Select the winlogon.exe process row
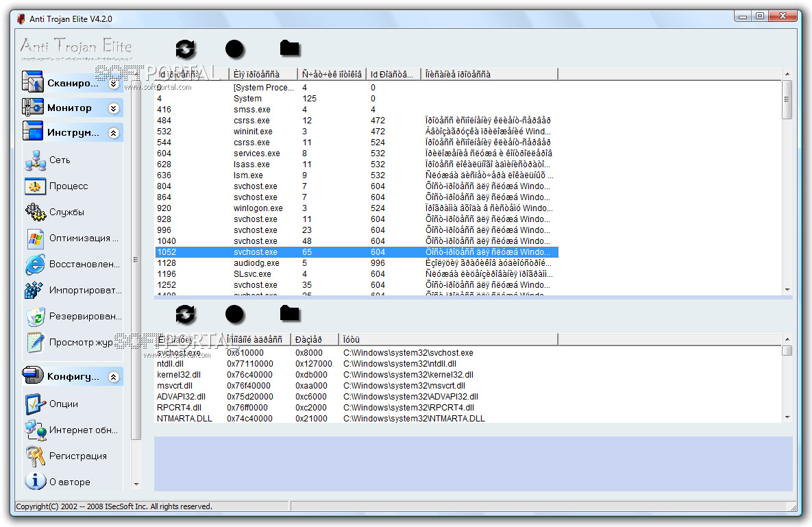This screenshot has height=527, width=812. [357, 208]
